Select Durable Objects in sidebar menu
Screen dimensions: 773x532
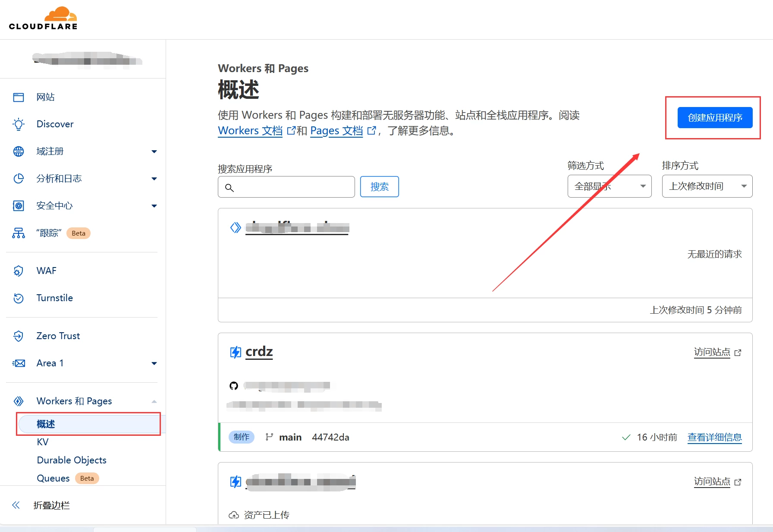[x=71, y=460]
